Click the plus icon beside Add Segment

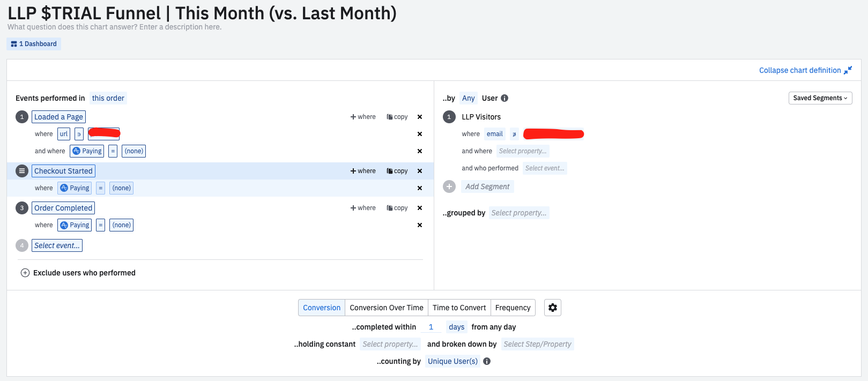click(x=449, y=186)
